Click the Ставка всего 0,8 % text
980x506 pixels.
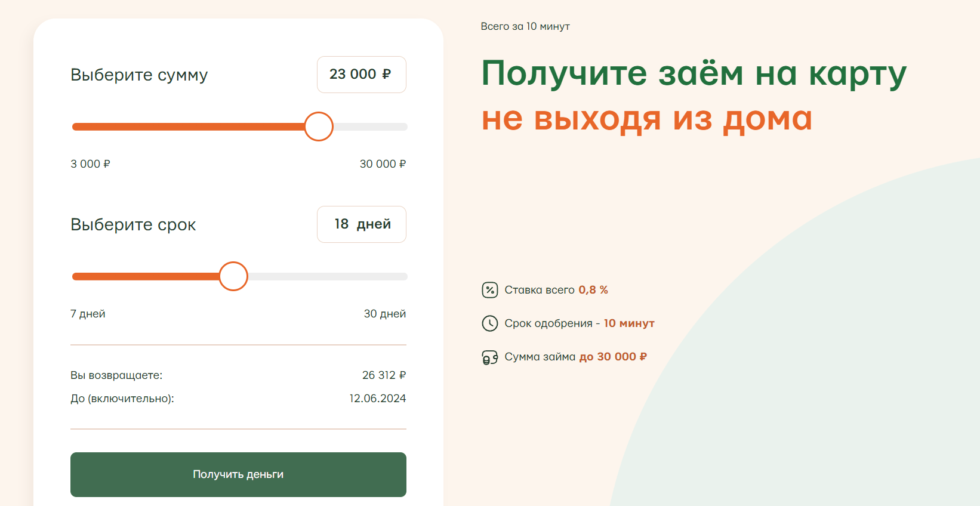(556, 290)
